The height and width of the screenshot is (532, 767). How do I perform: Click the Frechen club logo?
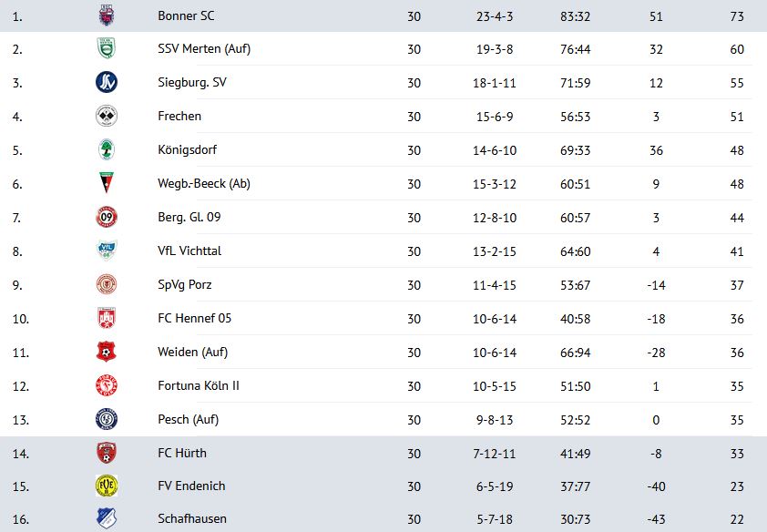107,116
